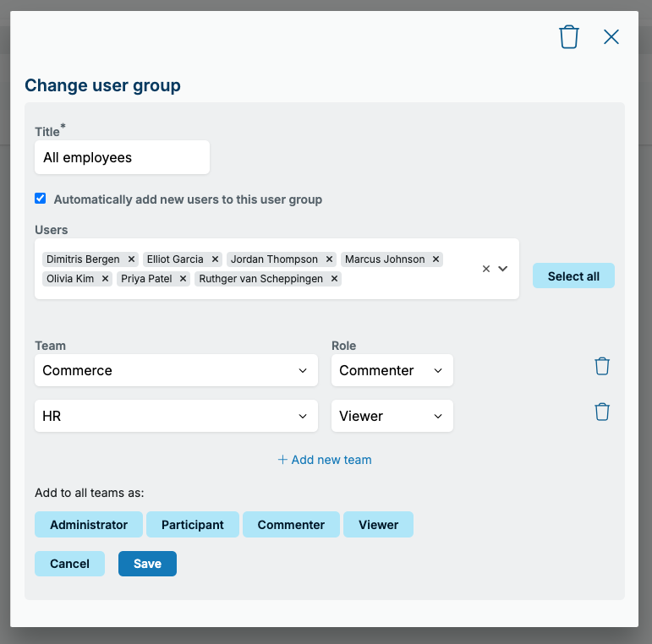Remove Olivia Kim from users
Screen dimensions: 652x644
(105, 279)
